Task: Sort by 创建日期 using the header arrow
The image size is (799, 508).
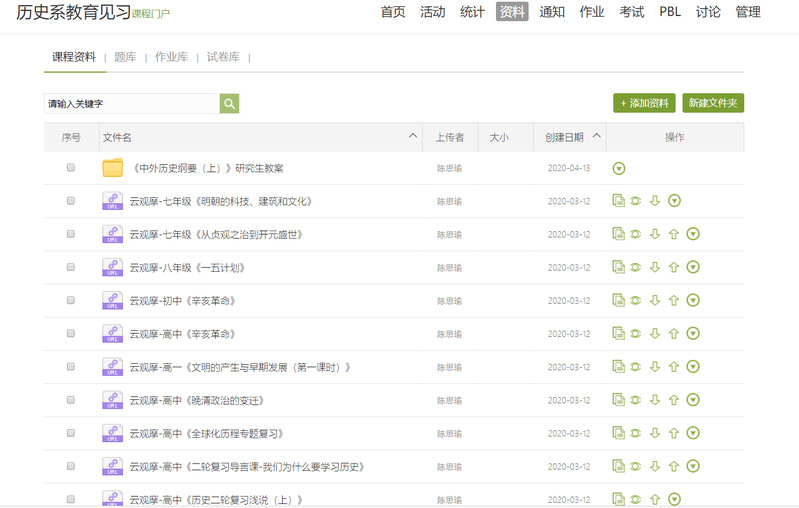Action: click(x=597, y=136)
